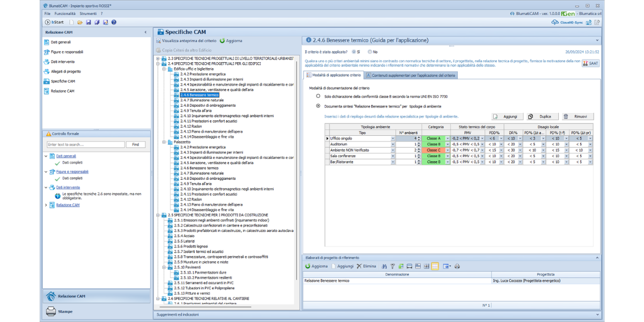Select No for criterio applicato

[x=372, y=52]
